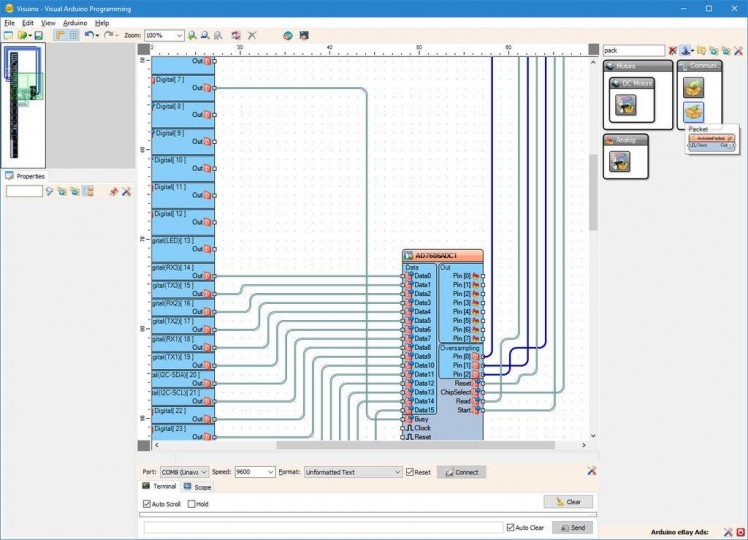Select the Packet component in Communication group

click(x=693, y=112)
